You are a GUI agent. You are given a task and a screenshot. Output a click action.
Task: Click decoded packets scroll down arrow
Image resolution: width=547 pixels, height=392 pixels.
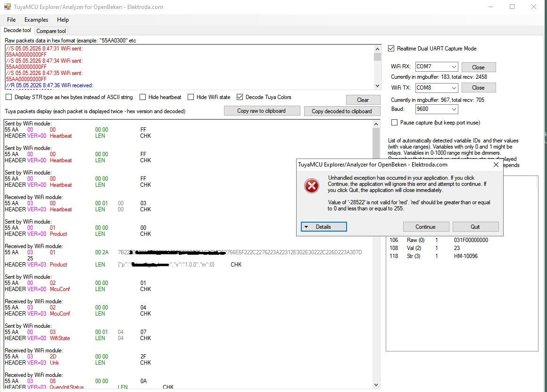click(376, 385)
